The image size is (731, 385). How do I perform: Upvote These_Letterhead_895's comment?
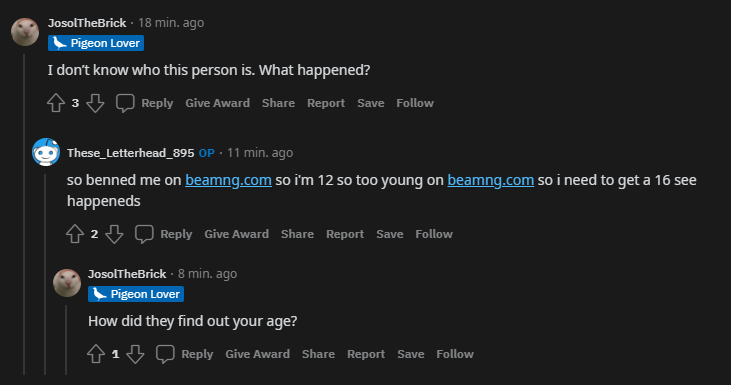[x=75, y=234]
